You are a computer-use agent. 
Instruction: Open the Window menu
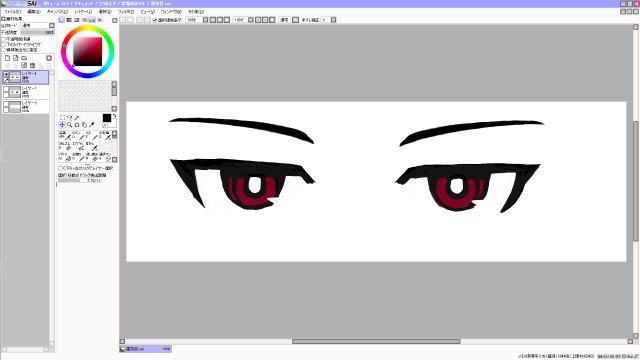pyautogui.click(x=171, y=12)
